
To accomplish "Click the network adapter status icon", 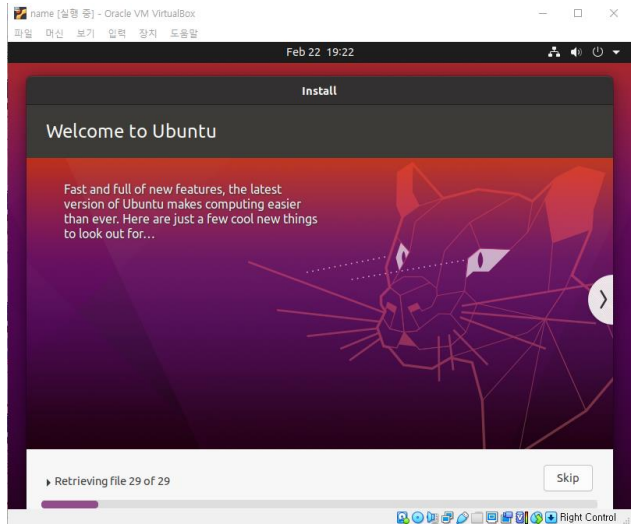I will pos(448,517).
